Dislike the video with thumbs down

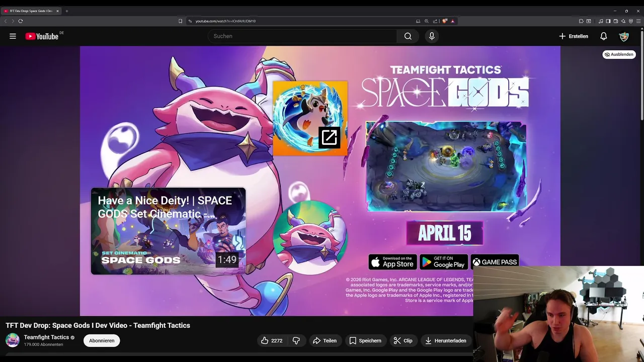[x=296, y=340]
